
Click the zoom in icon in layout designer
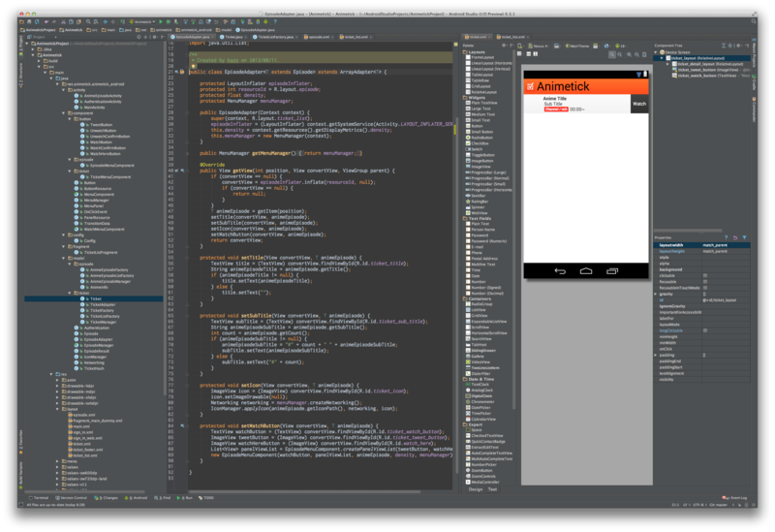point(629,54)
